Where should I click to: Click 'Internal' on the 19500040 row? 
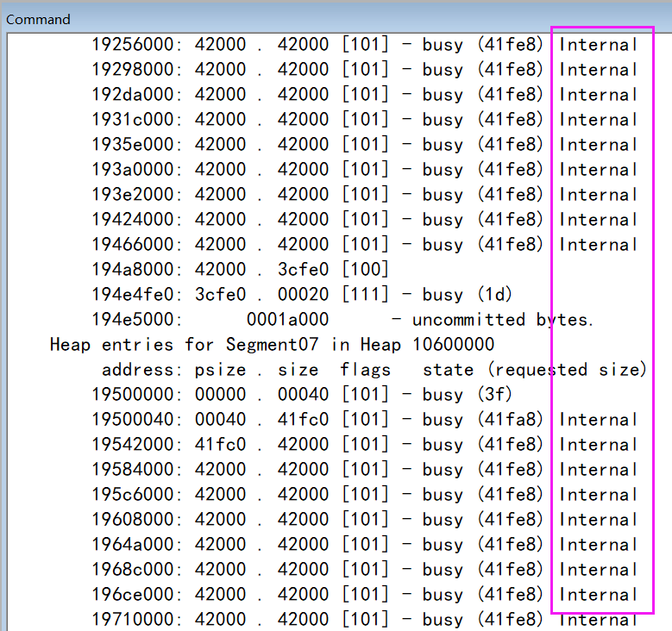tap(599, 419)
